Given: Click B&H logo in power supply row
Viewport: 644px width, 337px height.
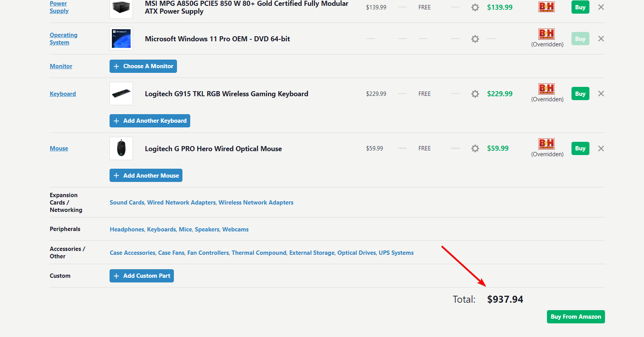Looking at the screenshot, I should click(547, 7).
